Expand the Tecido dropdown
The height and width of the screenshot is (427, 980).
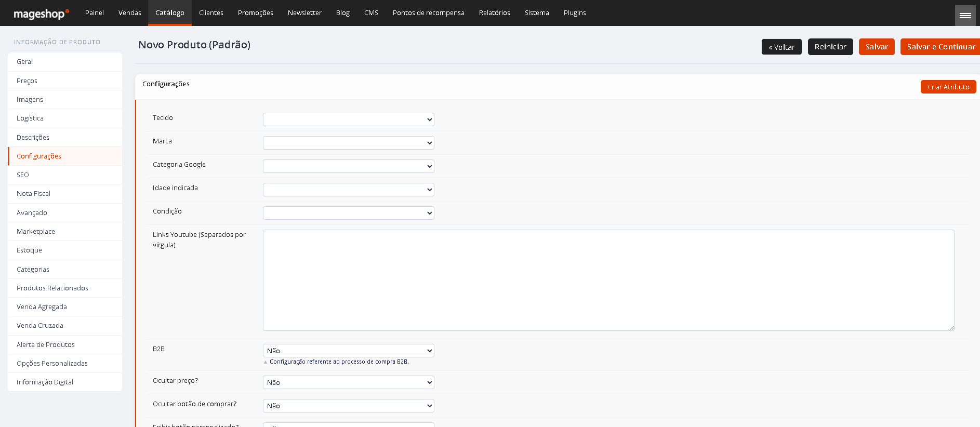(x=349, y=119)
